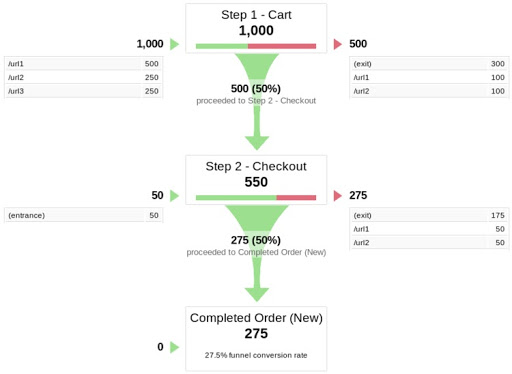Click the 500 (50%) proceeded label
The height and width of the screenshot is (374, 512).
pyautogui.click(x=256, y=89)
